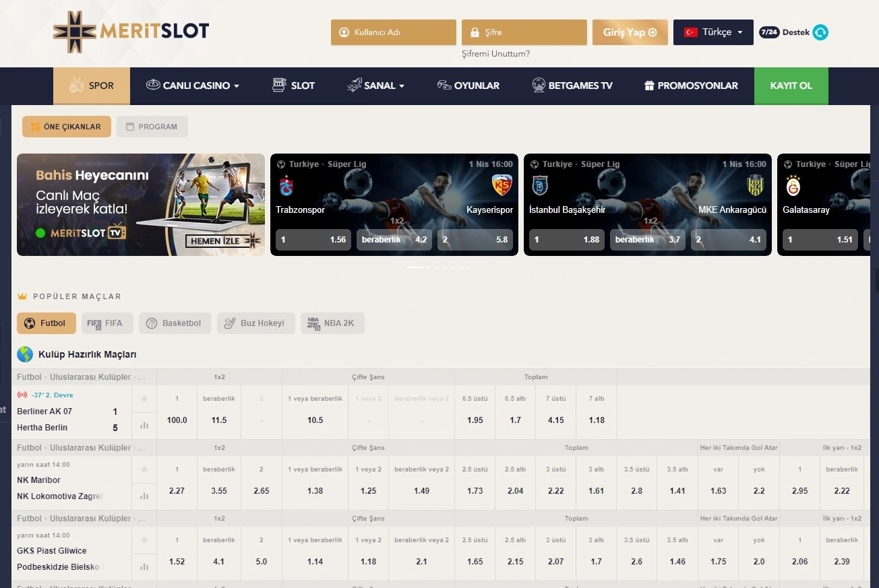Open the Oyunlar section
The image size is (879, 588).
pyautogui.click(x=468, y=86)
